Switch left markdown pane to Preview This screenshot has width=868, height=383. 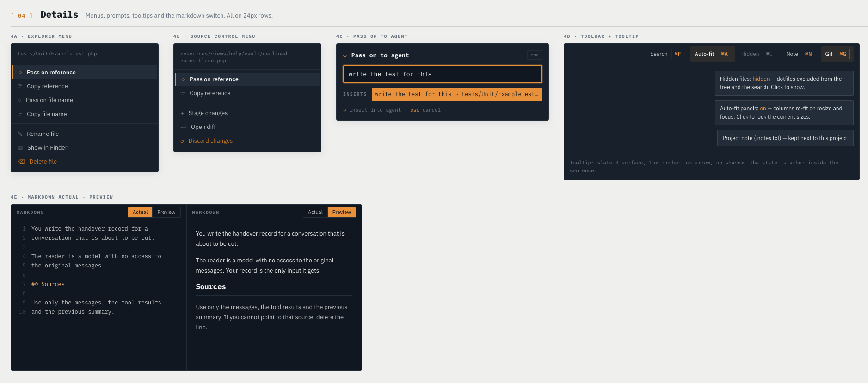pyautogui.click(x=166, y=213)
